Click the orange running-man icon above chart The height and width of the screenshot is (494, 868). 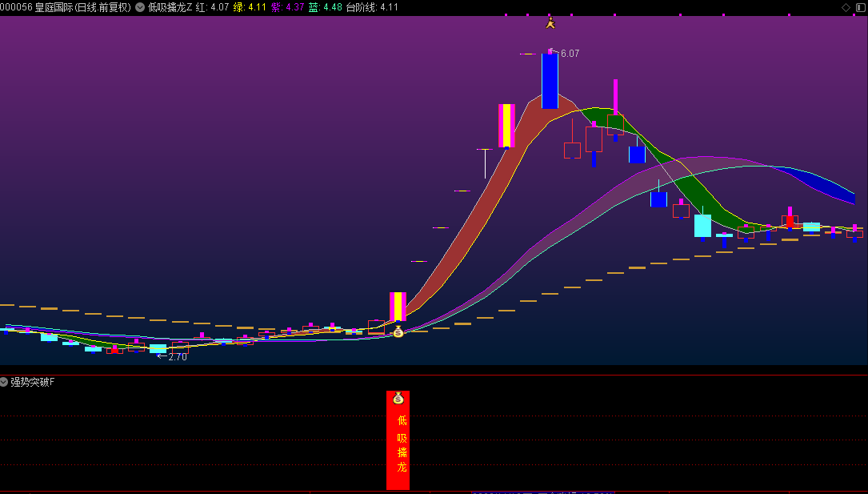[x=550, y=22]
